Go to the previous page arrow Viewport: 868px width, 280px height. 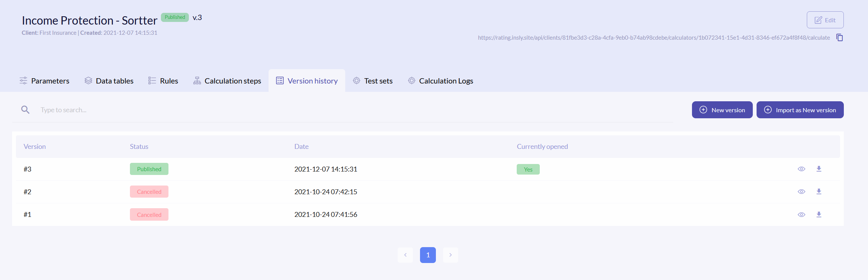405,255
